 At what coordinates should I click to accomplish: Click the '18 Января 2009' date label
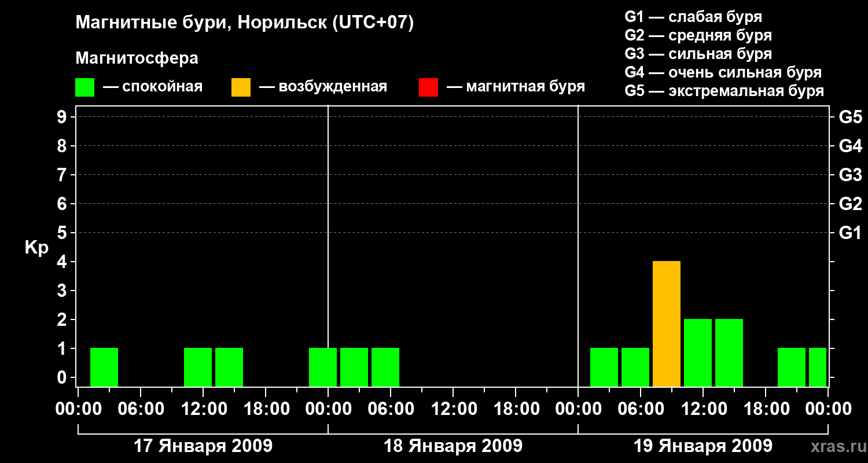click(x=453, y=446)
